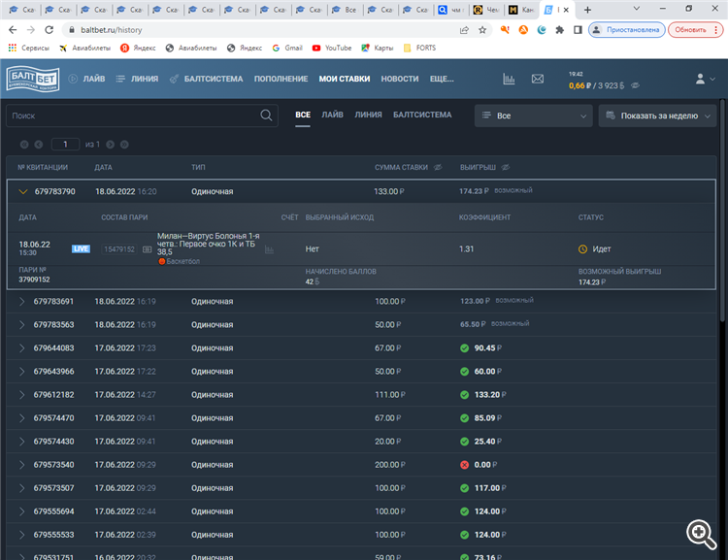Click Милан—Виртус Болонья event text
This screenshot has width=728, height=560.
(208, 244)
